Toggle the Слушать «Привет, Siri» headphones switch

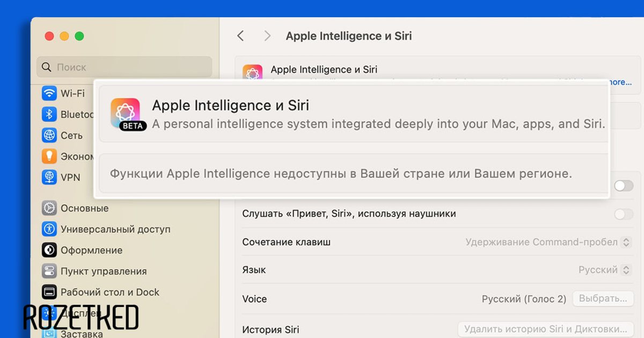624,214
